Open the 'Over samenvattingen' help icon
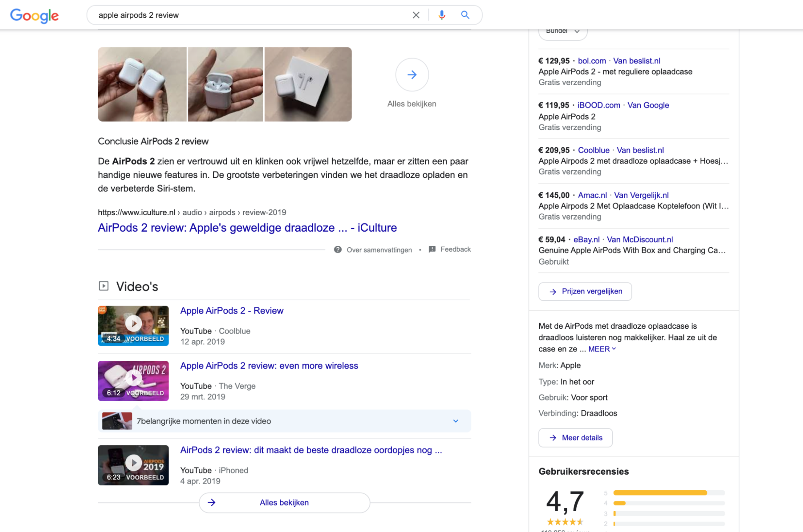 338,250
